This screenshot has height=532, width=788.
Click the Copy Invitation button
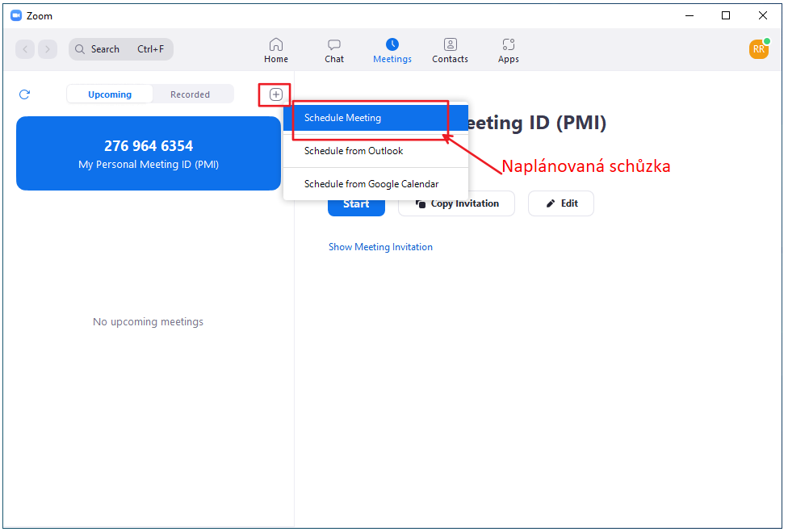pos(456,203)
